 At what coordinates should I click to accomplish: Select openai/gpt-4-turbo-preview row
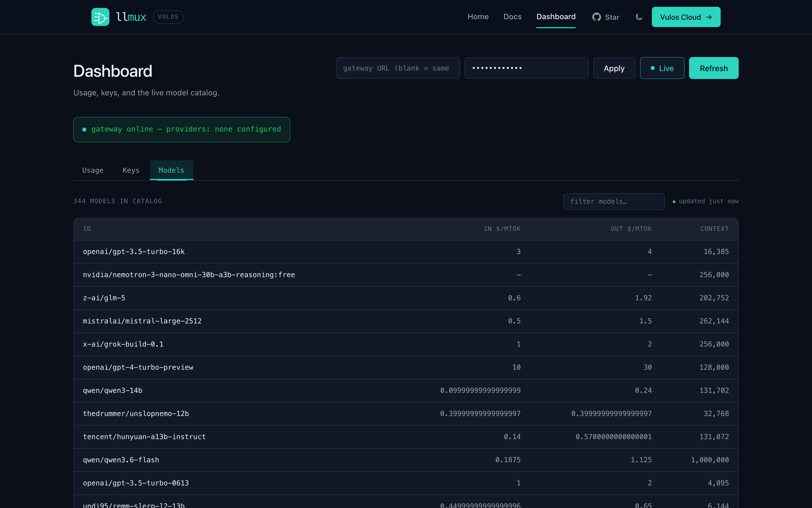(406, 367)
